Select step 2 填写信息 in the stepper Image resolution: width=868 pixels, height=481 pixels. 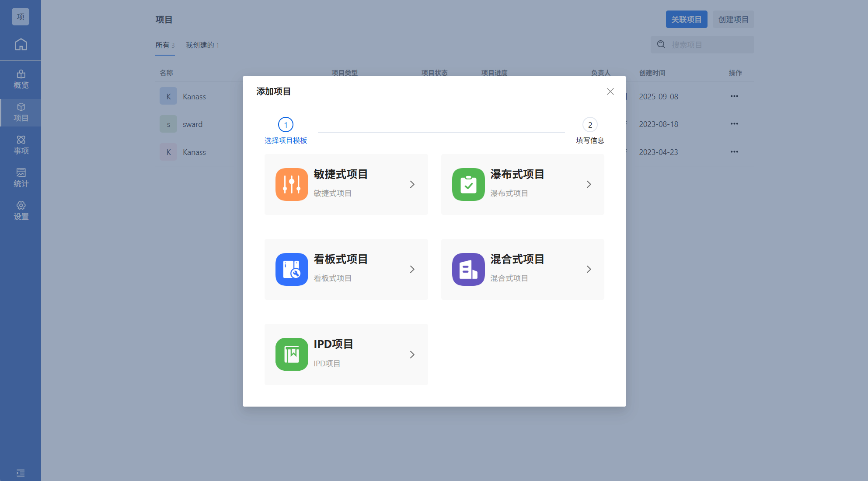590,125
